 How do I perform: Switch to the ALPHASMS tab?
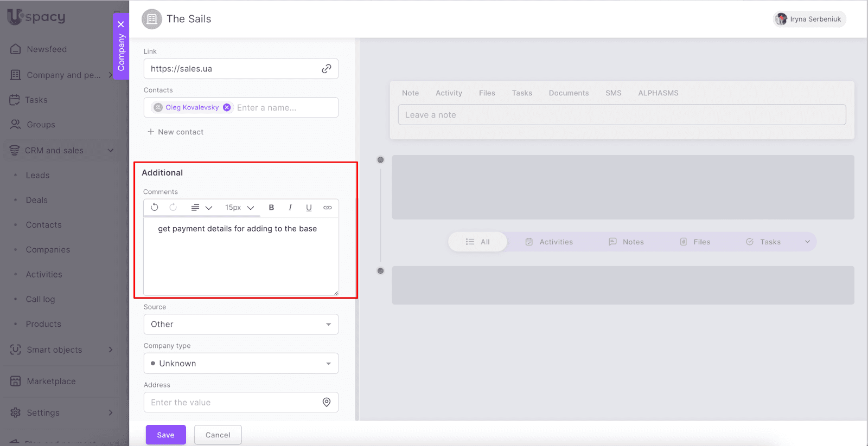tap(658, 93)
